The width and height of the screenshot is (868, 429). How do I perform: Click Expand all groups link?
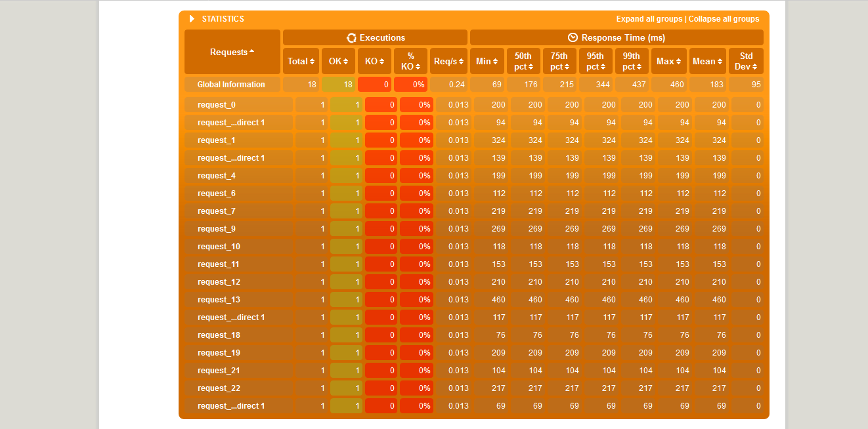649,19
